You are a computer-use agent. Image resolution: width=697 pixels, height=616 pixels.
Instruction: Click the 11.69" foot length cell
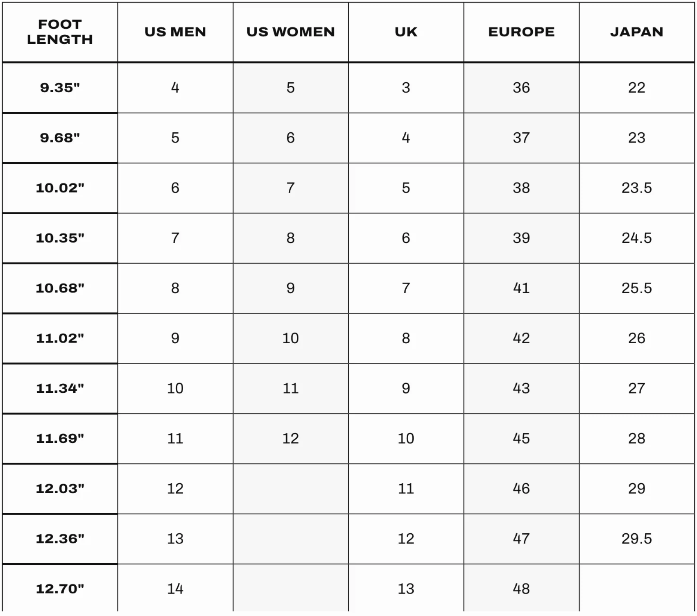(60, 439)
